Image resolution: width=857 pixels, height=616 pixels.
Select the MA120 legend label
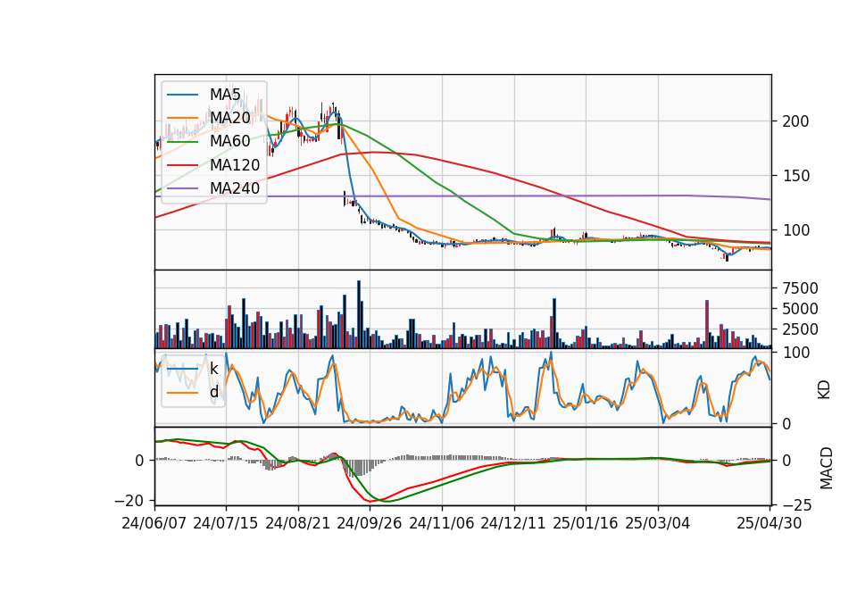(x=235, y=164)
